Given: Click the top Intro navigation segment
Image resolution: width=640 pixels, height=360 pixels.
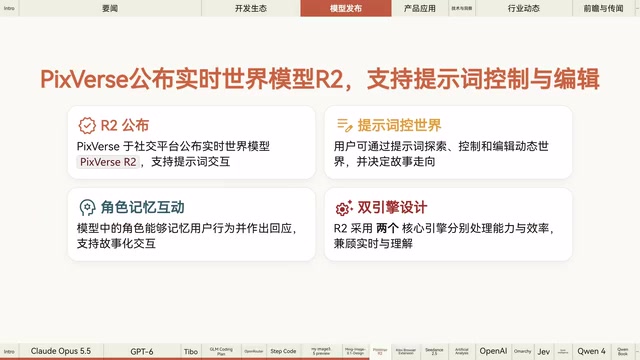Looking at the screenshot, I should tap(9, 8).
